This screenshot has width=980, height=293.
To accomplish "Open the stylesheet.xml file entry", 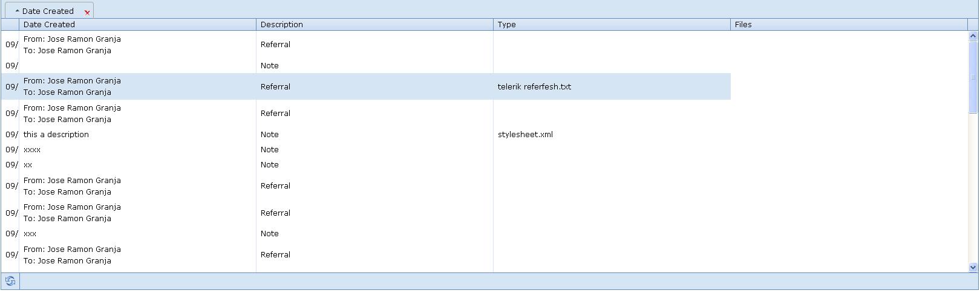I will (525, 135).
